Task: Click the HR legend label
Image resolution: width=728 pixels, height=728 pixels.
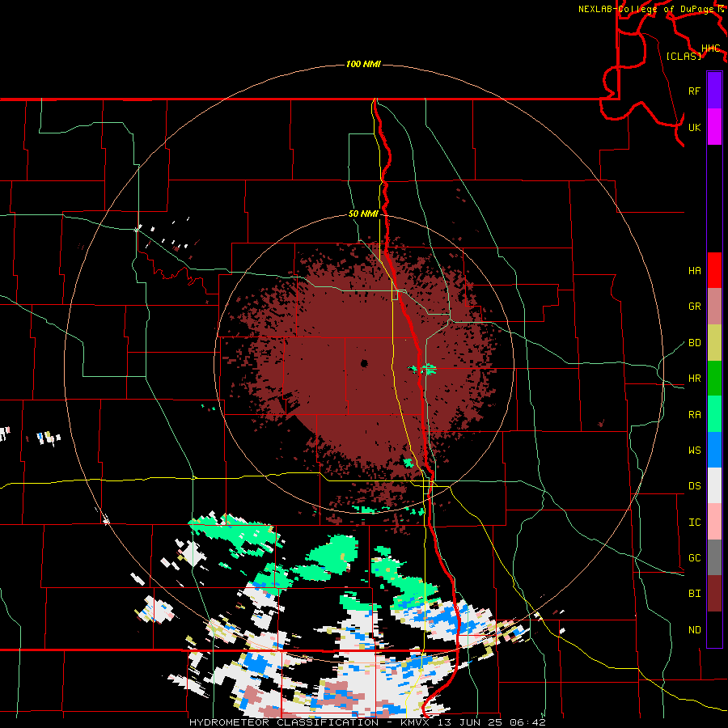Action: [x=695, y=379]
